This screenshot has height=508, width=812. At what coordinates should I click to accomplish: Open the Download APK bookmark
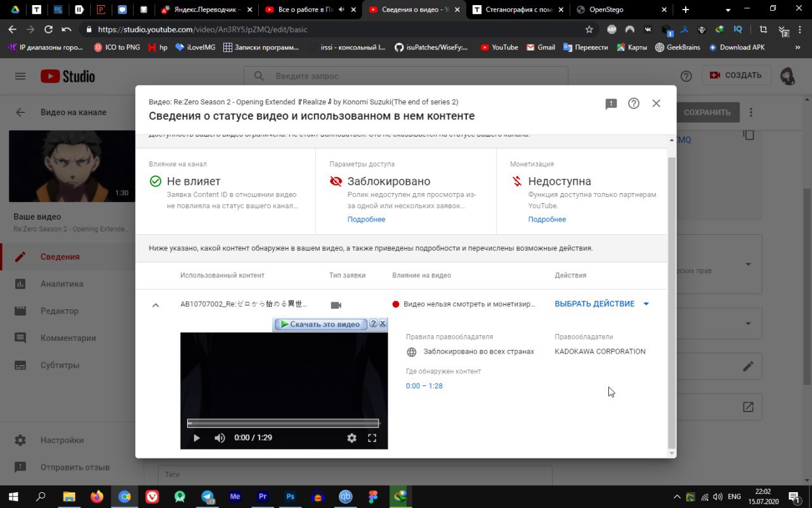click(737, 47)
